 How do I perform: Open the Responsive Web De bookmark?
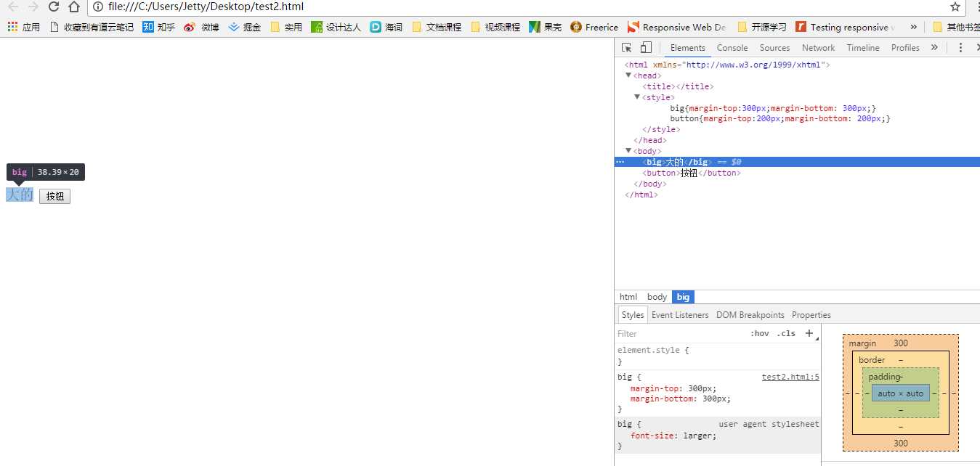676,27
